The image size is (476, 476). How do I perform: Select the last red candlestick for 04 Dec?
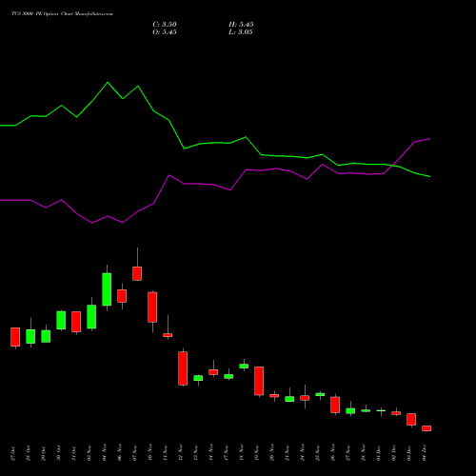tap(426, 428)
